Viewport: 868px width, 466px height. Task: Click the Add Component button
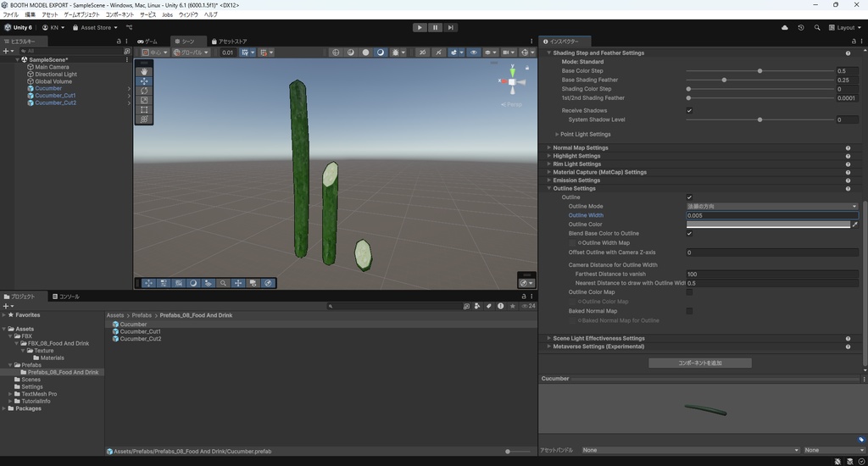point(699,363)
